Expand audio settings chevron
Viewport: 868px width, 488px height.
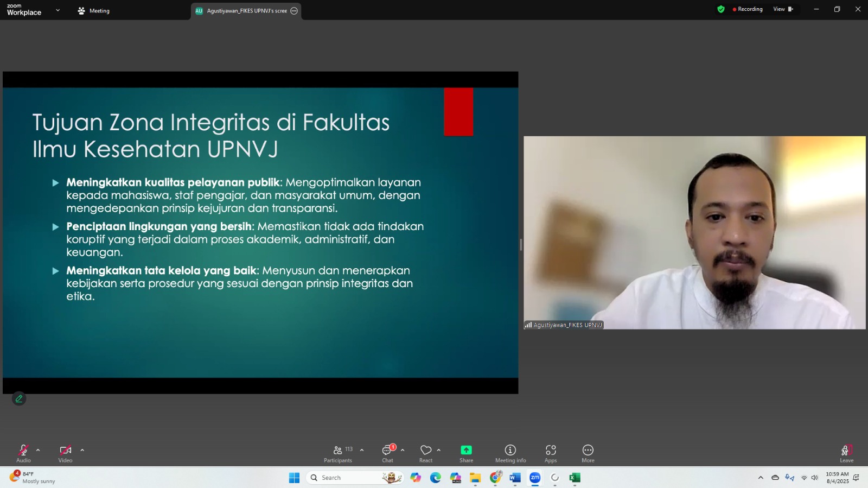coord(38,450)
